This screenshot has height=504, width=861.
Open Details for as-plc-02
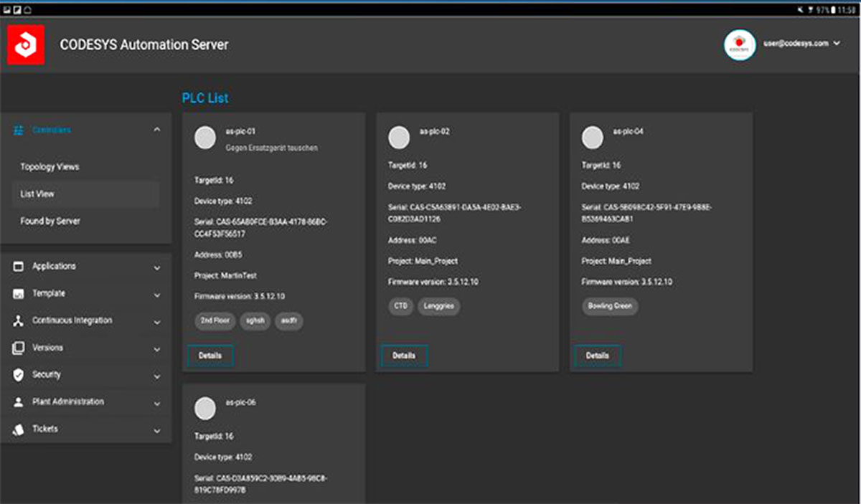404,356
